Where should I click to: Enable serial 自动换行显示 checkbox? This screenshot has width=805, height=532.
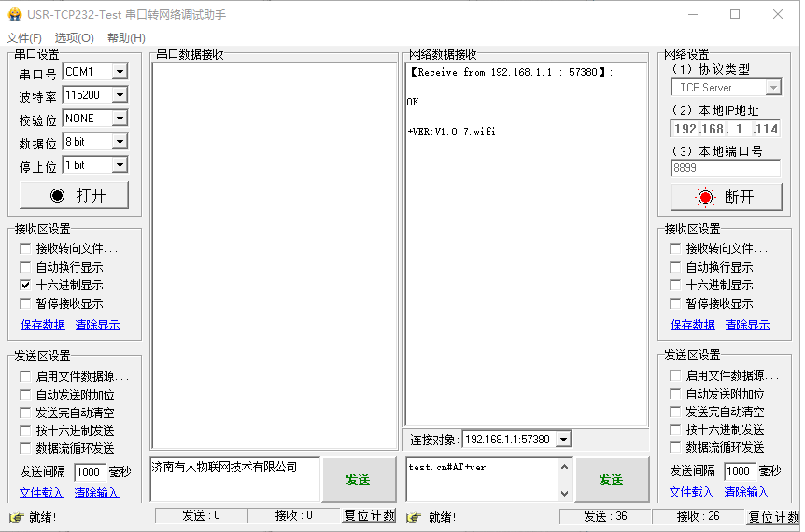[25, 267]
